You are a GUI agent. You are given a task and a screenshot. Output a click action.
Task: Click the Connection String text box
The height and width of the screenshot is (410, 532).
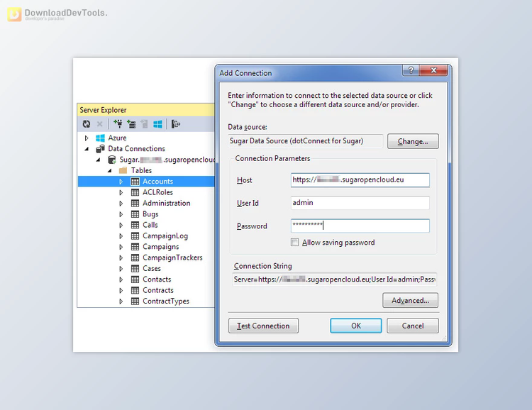(334, 279)
